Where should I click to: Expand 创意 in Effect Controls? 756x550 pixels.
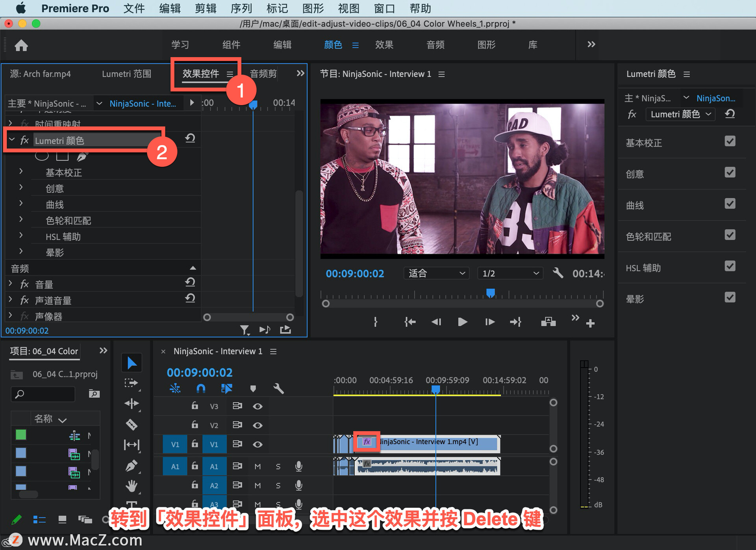point(21,187)
